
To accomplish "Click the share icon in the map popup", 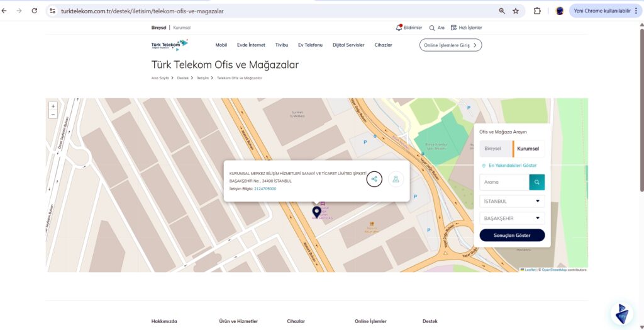I will coord(374,179).
